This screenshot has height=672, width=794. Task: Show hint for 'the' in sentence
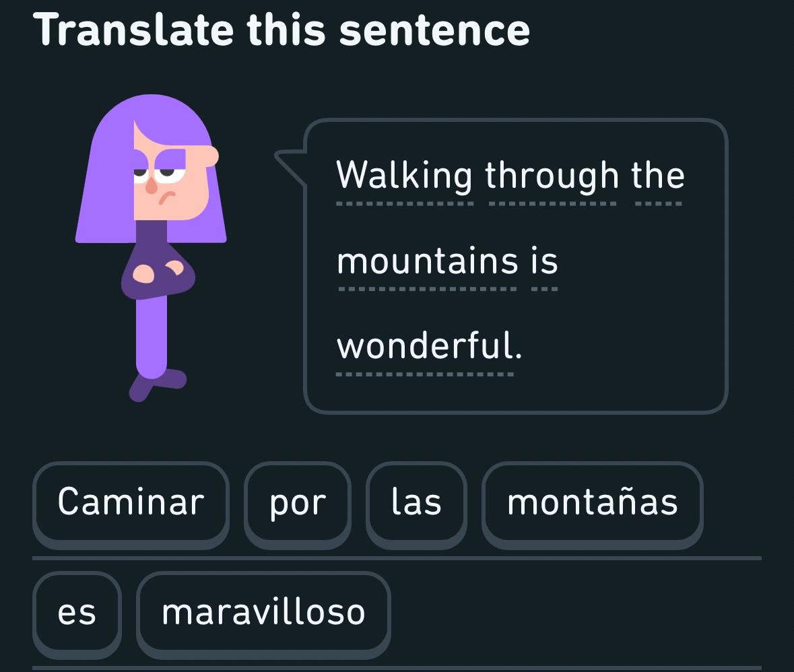coord(658,176)
